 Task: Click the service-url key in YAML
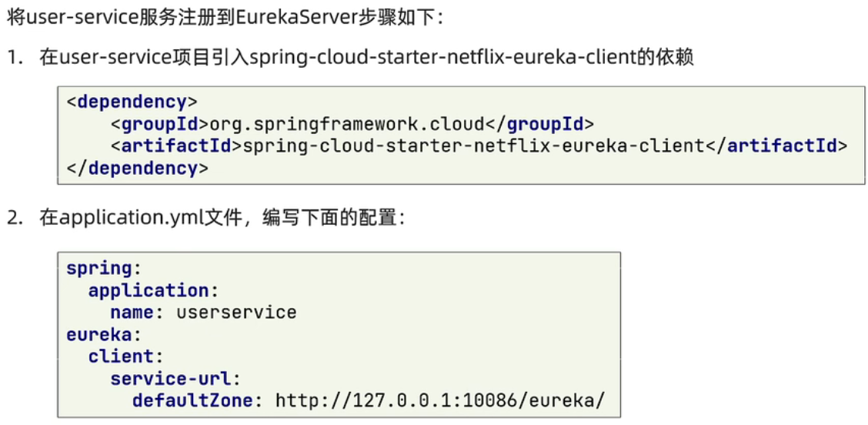click(171, 378)
